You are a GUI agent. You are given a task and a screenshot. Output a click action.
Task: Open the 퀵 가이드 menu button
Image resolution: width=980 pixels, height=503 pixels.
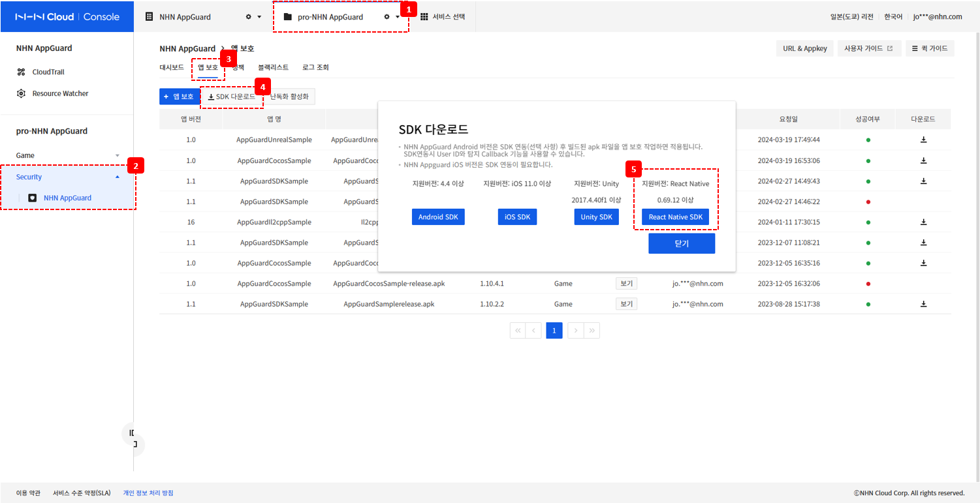click(x=930, y=48)
